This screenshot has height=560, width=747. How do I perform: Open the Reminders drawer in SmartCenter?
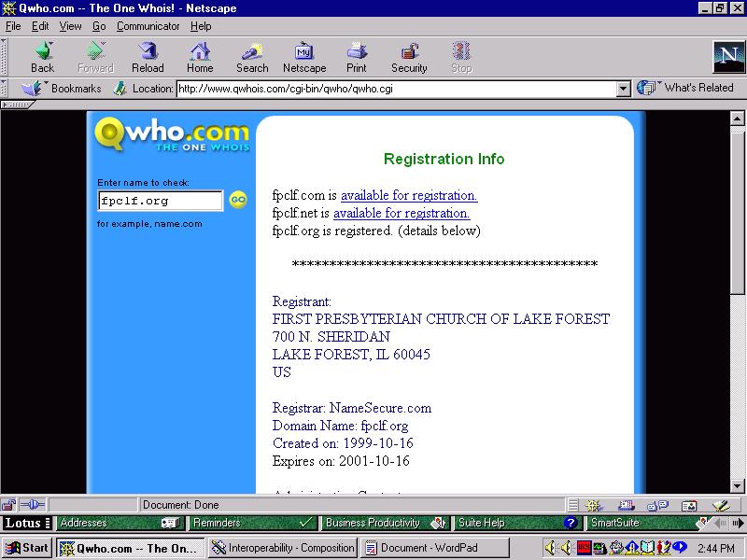253,523
